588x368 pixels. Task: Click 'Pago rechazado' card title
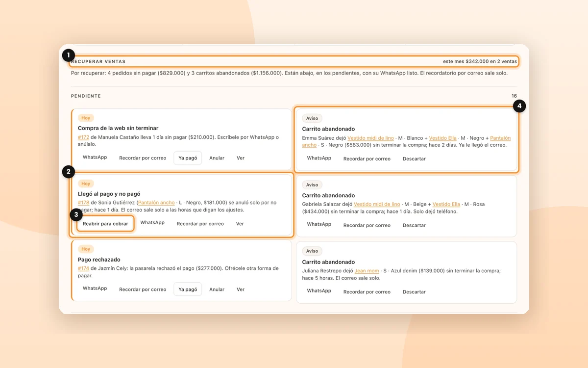click(x=99, y=260)
